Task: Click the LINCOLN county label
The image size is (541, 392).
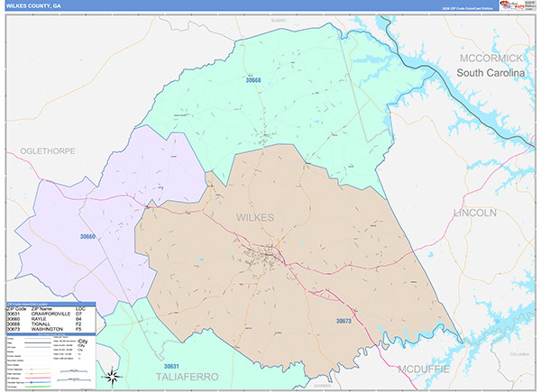Action: pyautogui.click(x=475, y=213)
